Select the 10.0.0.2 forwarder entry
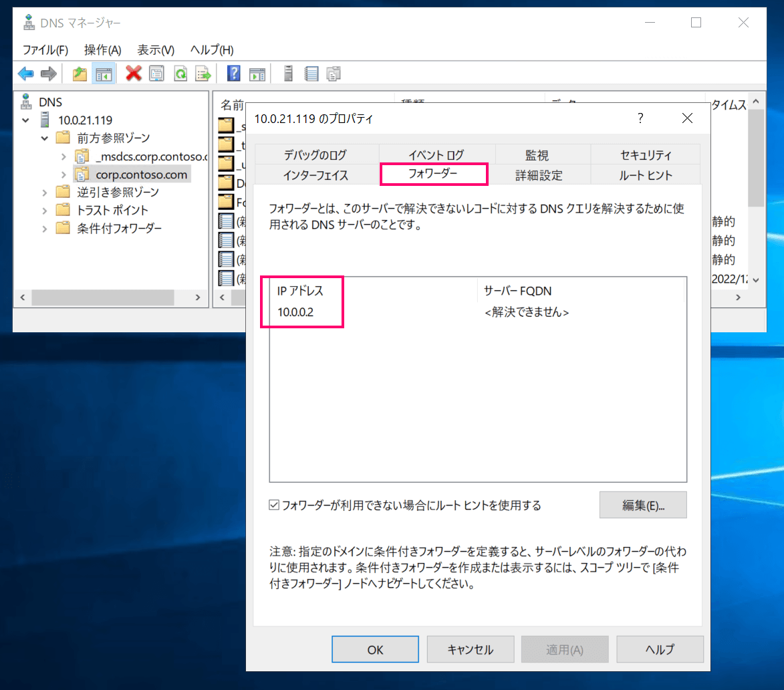This screenshot has width=784, height=690. pos(295,312)
